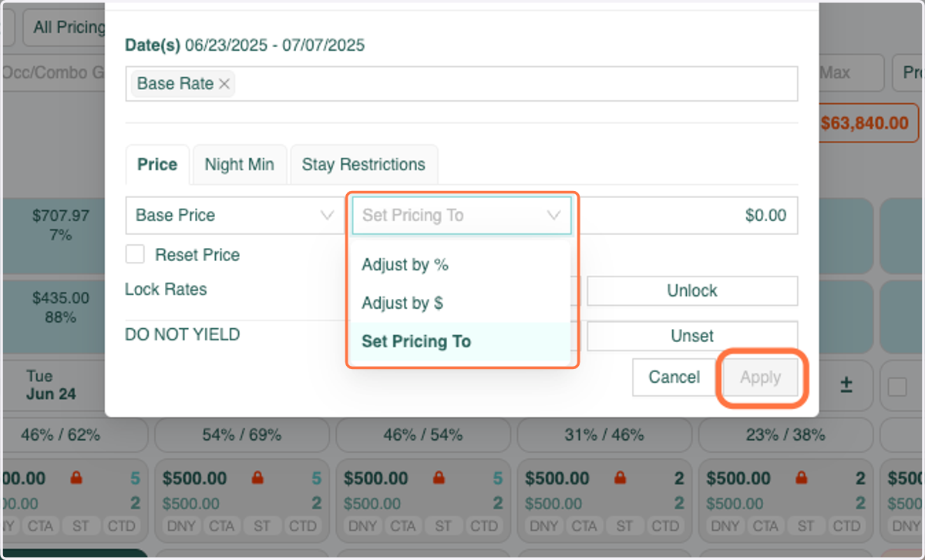This screenshot has width=925, height=560.
Task: Cancel the pricing dialog
Action: pos(674,377)
